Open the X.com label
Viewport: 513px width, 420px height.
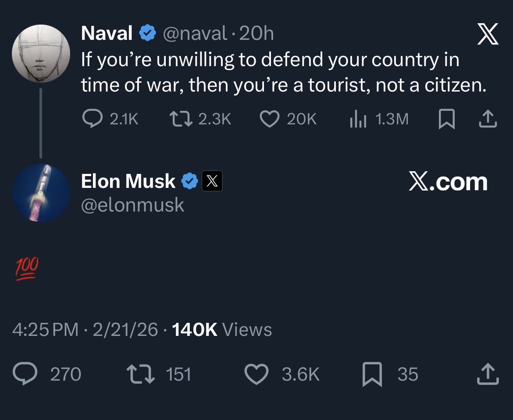point(448,181)
